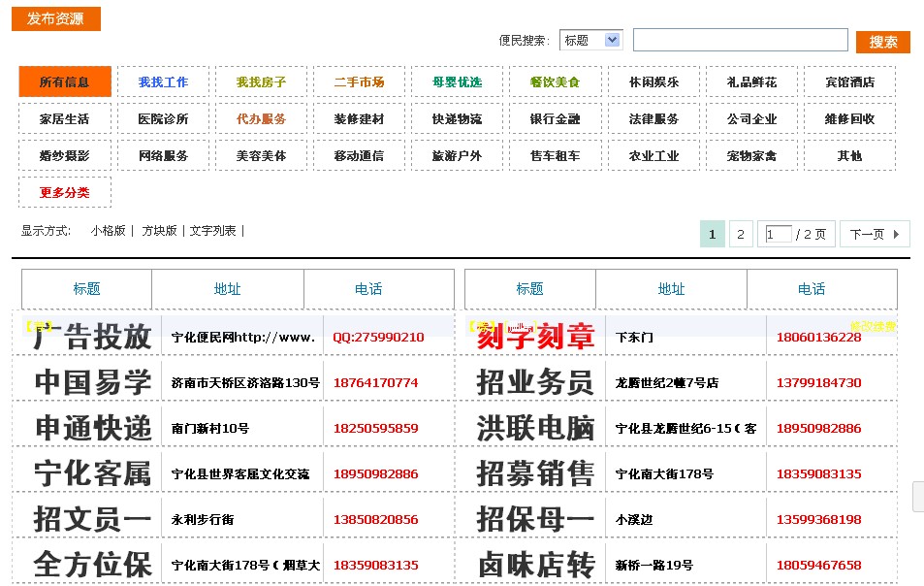Open the 移动通信 category
The width and height of the screenshot is (924, 586).
coord(359,155)
